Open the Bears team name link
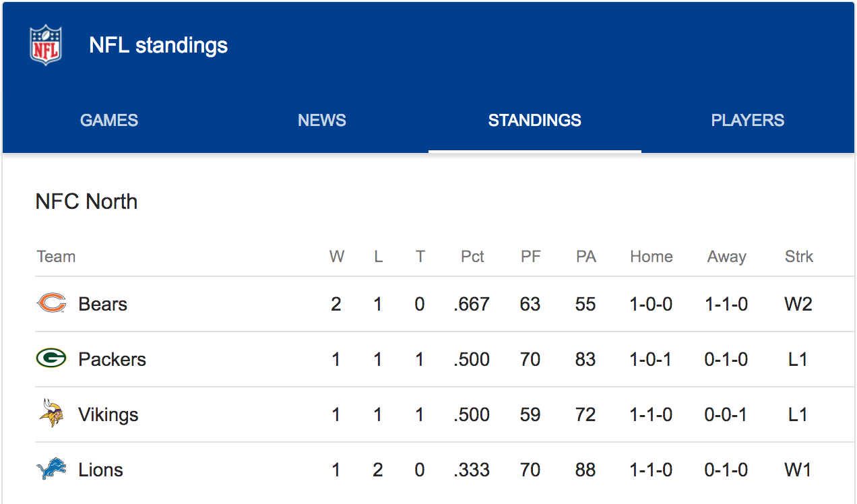Image resolution: width=857 pixels, height=504 pixels. [103, 305]
